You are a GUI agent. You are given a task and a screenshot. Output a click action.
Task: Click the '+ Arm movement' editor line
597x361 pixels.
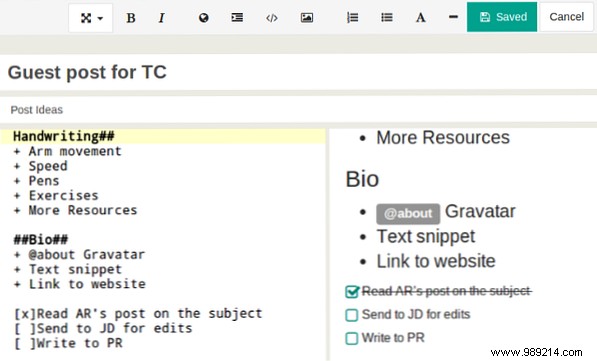tap(67, 151)
